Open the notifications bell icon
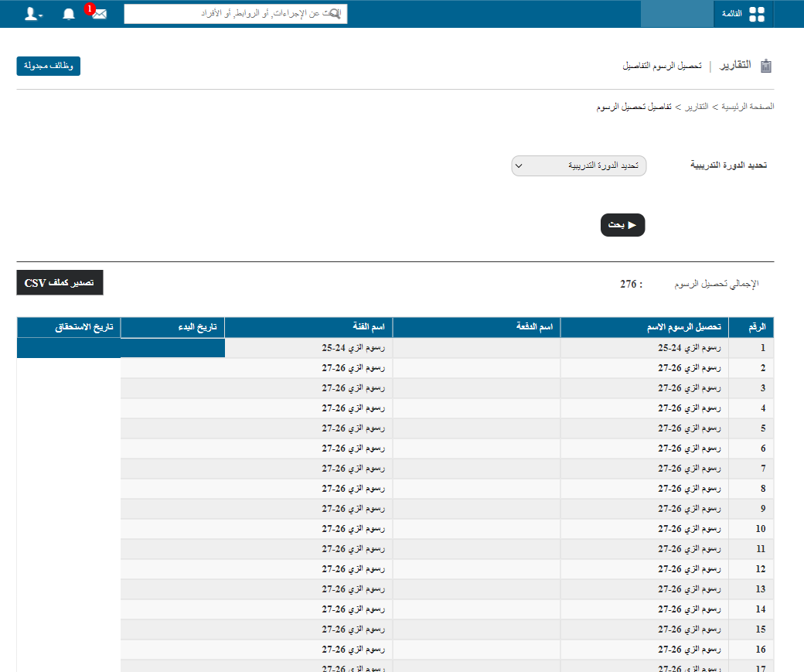This screenshot has width=804, height=672. pyautogui.click(x=69, y=14)
